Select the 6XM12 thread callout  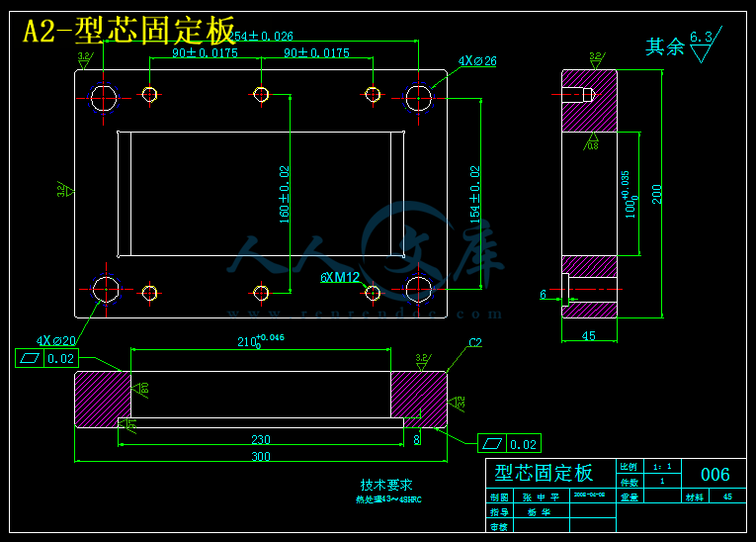(x=340, y=277)
